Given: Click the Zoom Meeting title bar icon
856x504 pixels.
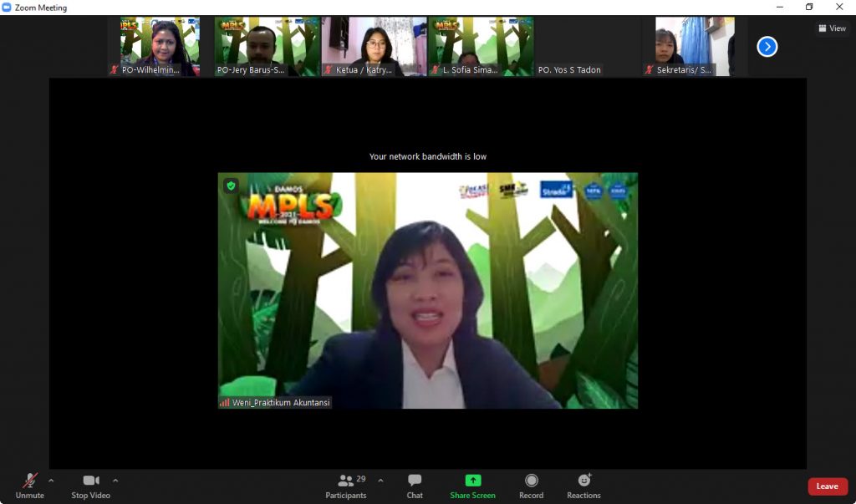Looking at the screenshot, I should (8, 8).
